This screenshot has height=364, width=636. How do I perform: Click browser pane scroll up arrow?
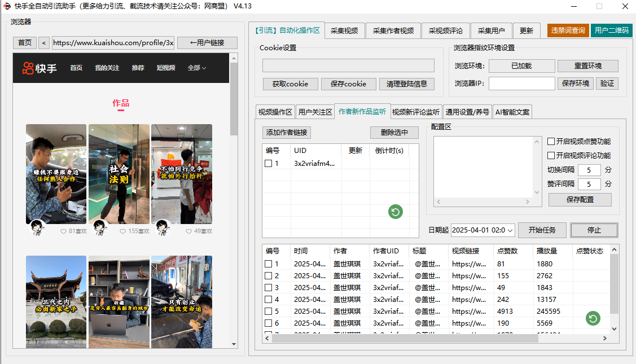coord(234,59)
